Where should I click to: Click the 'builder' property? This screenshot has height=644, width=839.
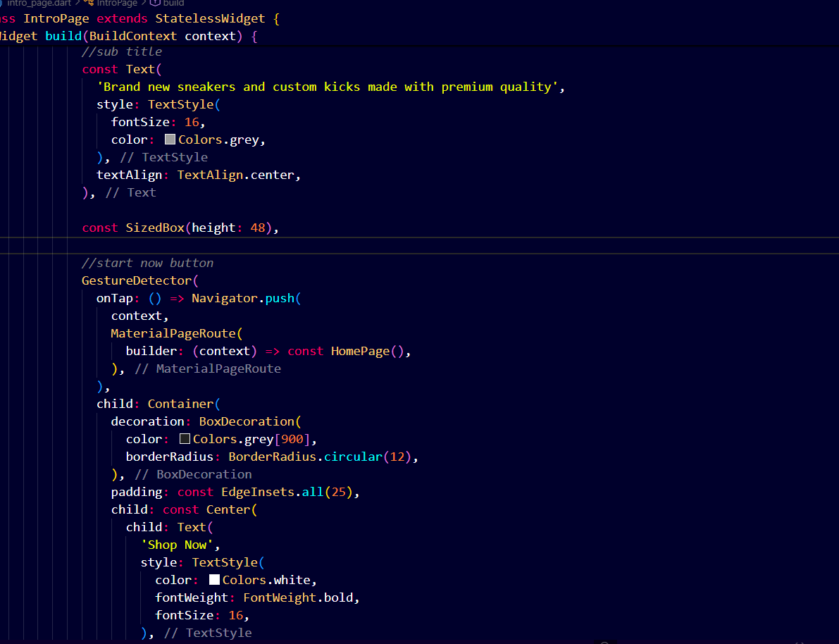[x=151, y=351]
